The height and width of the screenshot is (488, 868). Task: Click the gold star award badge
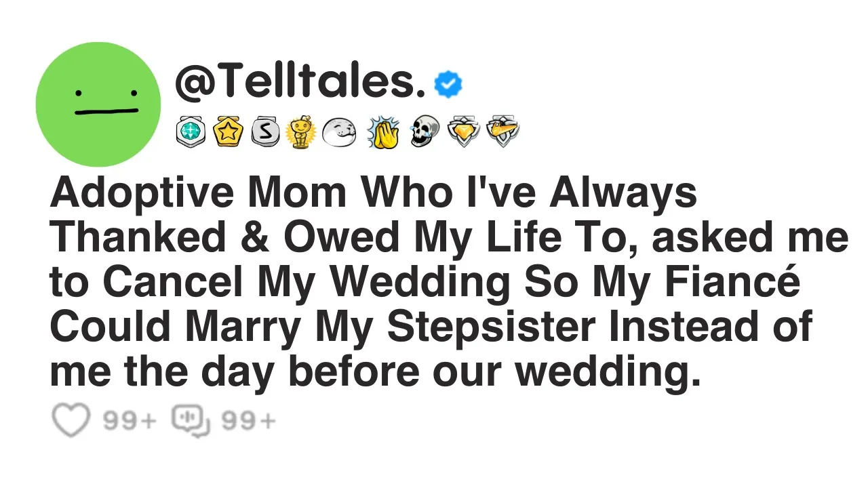coord(227,131)
